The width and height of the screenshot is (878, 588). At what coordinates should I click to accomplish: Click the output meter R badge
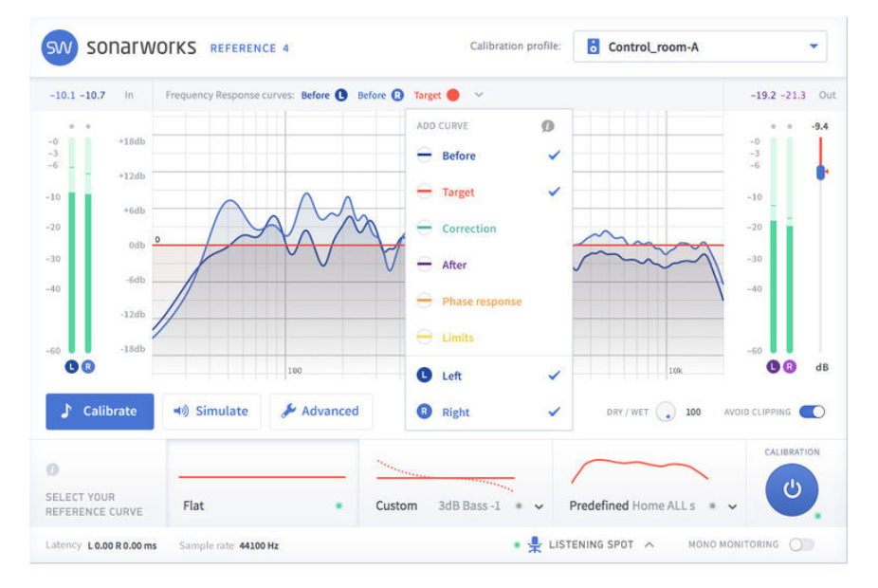point(790,367)
